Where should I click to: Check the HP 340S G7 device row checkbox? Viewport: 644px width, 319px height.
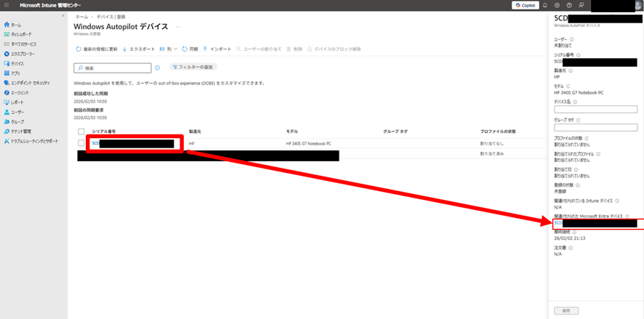(81, 143)
